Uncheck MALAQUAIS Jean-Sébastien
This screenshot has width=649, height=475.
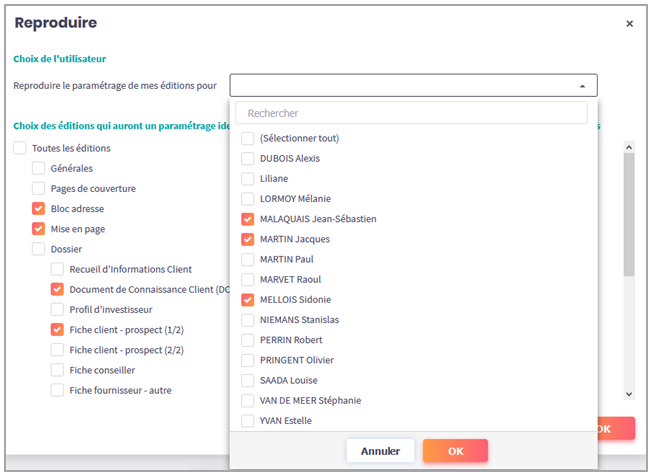248,219
